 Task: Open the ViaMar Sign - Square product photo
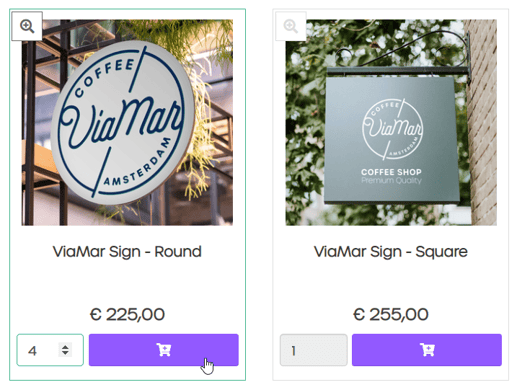point(391,122)
